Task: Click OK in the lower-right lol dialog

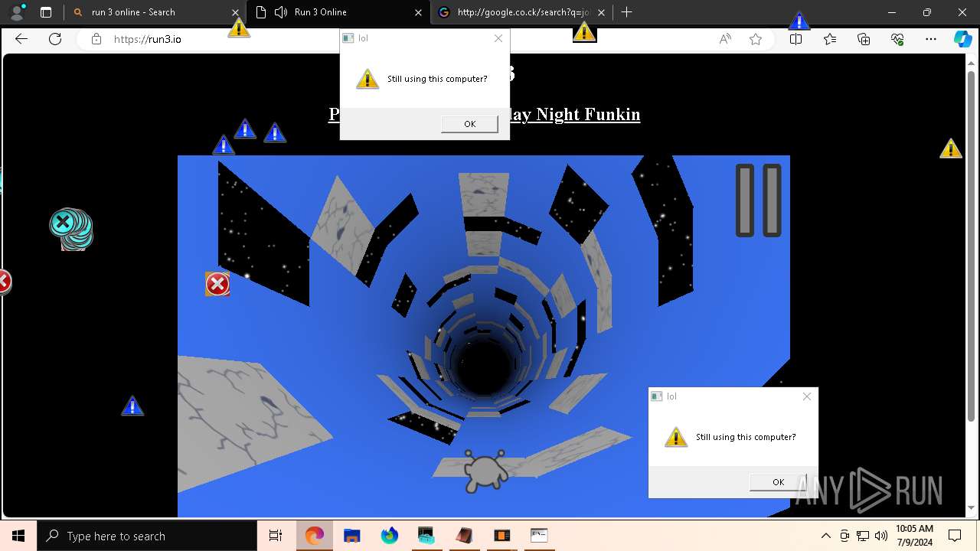Action: 778,482
